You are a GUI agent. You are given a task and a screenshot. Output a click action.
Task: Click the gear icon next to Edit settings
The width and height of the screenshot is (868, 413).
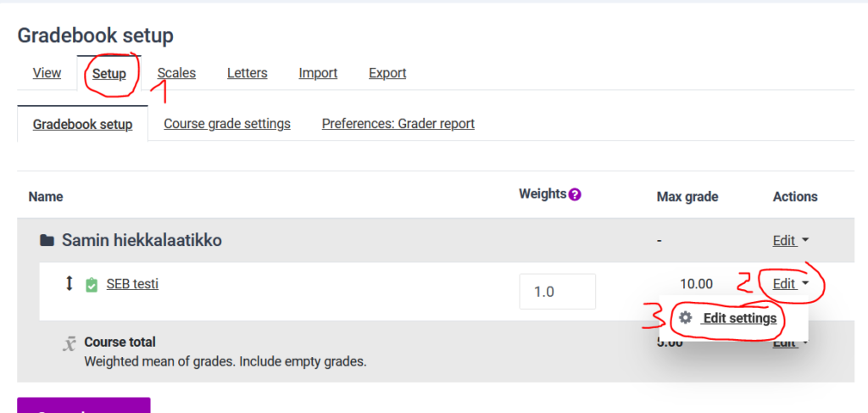tap(685, 318)
